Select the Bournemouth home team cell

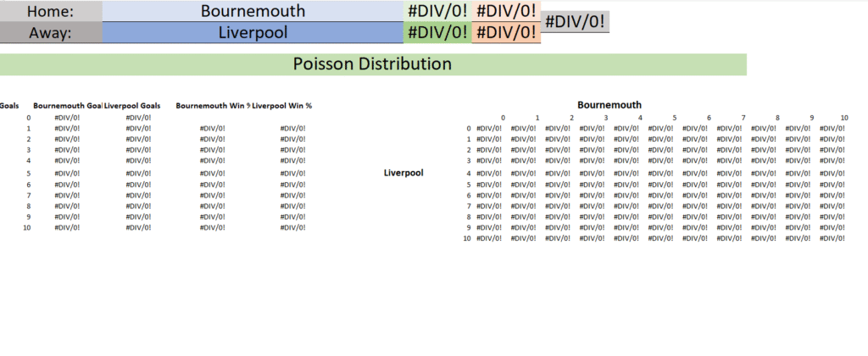pos(253,11)
